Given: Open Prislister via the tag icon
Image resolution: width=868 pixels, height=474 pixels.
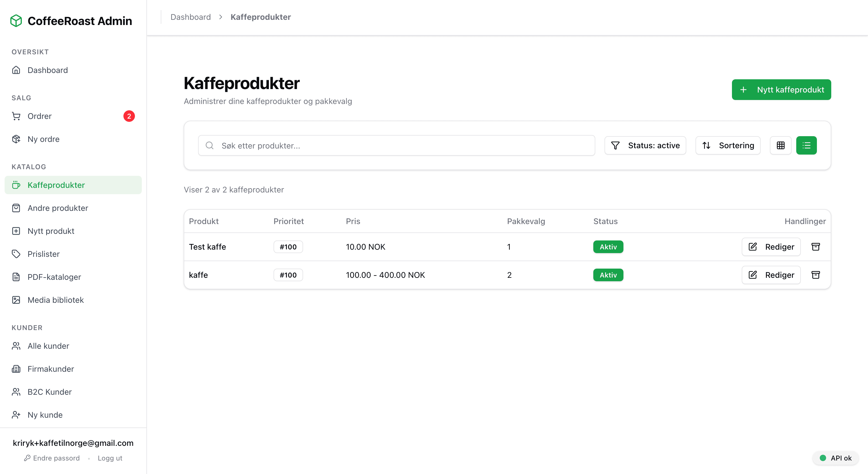Looking at the screenshot, I should click(16, 254).
